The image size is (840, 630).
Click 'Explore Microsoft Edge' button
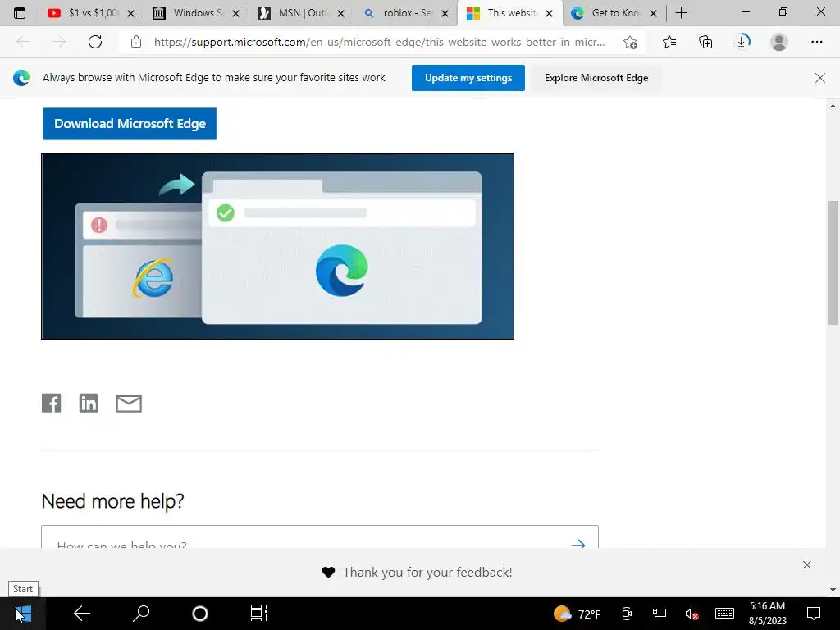pyautogui.click(x=596, y=78)
